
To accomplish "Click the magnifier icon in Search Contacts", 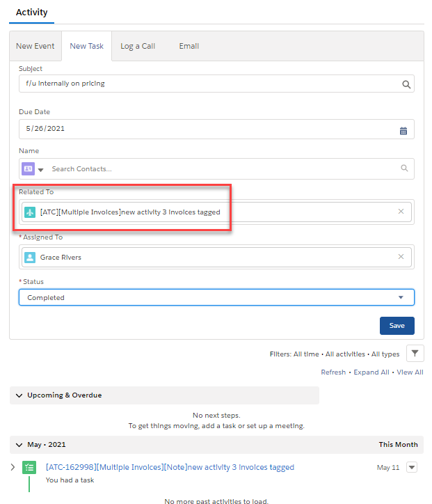I will (405, 168).
